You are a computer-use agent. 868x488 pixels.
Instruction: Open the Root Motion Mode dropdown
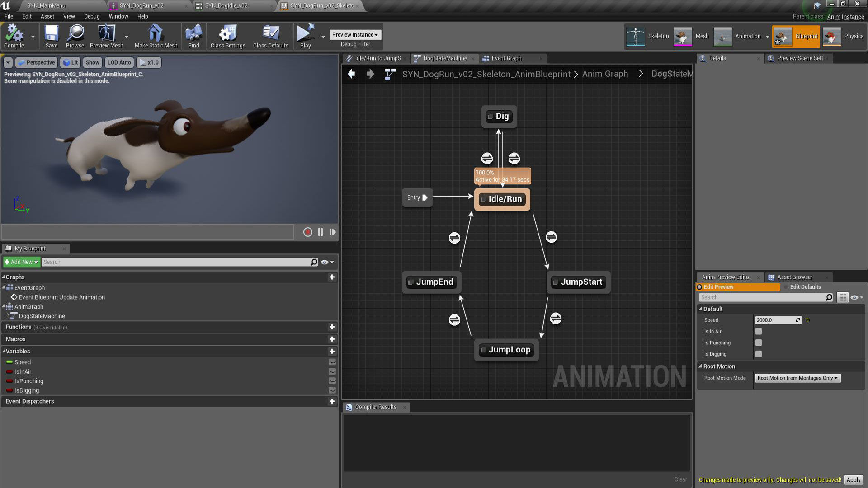click(797, 378)
